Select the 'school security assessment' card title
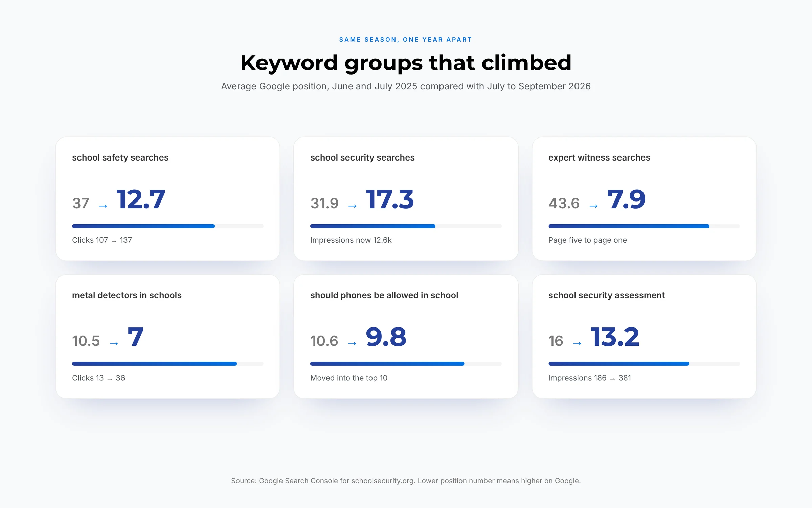This screenshot has width=812, height=508. (x=607, y=295)
